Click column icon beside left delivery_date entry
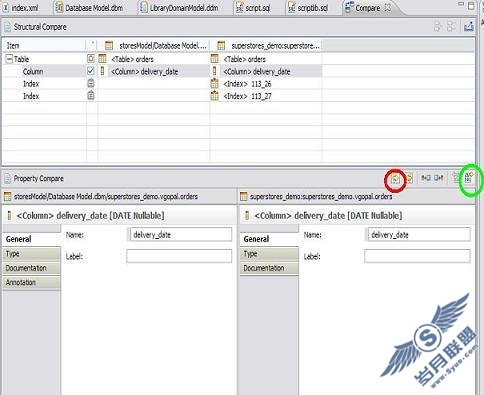Image resolution: width=484 pixels, height=395 pixels. 102,71
